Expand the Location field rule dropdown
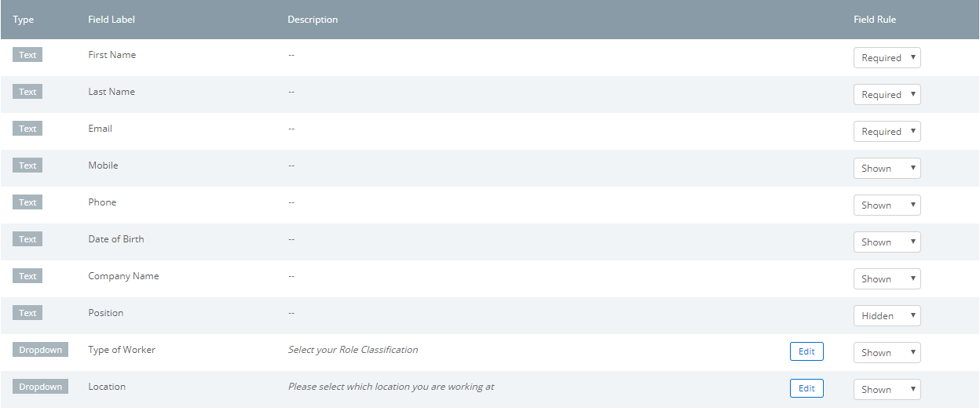 pyautogui.click(x=887, y=390)
